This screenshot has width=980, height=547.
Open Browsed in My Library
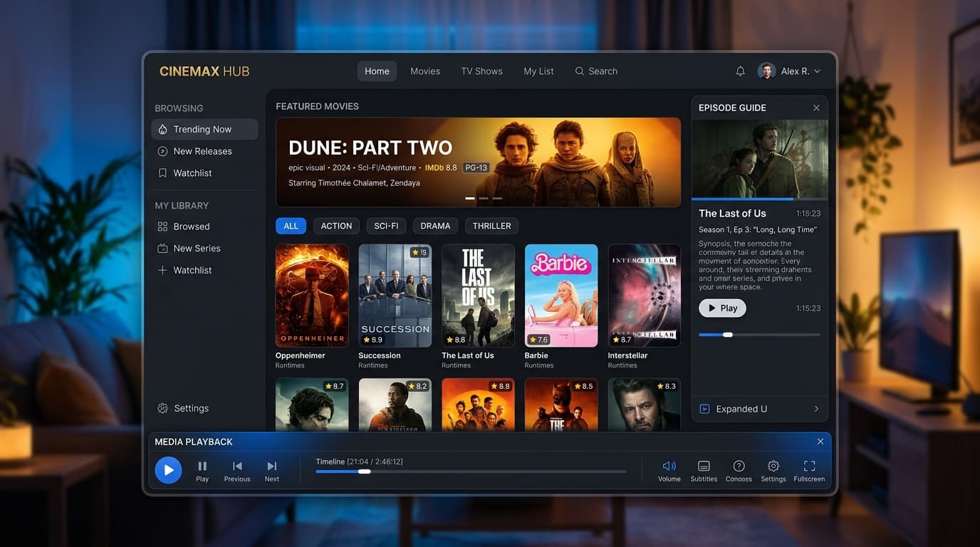pos(204,226)
